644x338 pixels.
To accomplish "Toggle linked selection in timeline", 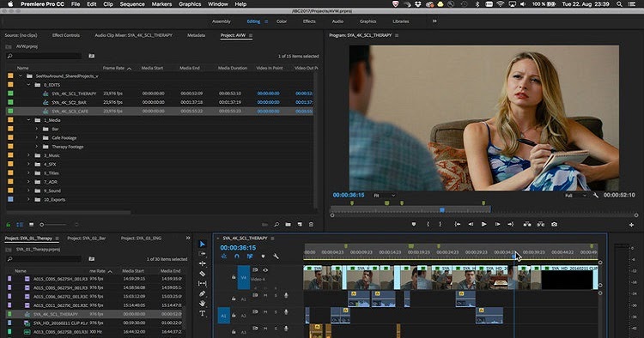I will click(x=250, y=257).
